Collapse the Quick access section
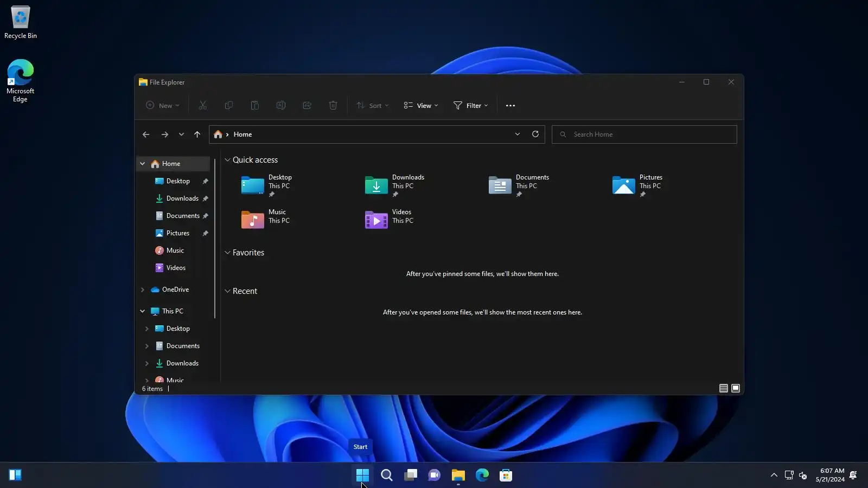Image resolution: width=868 pixels, height=488 pixels. [228, 160]
